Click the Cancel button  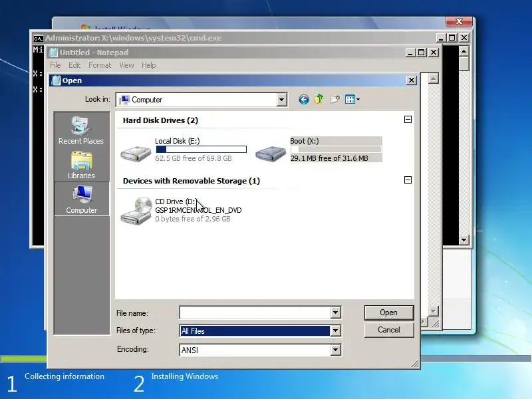[389, 330]
